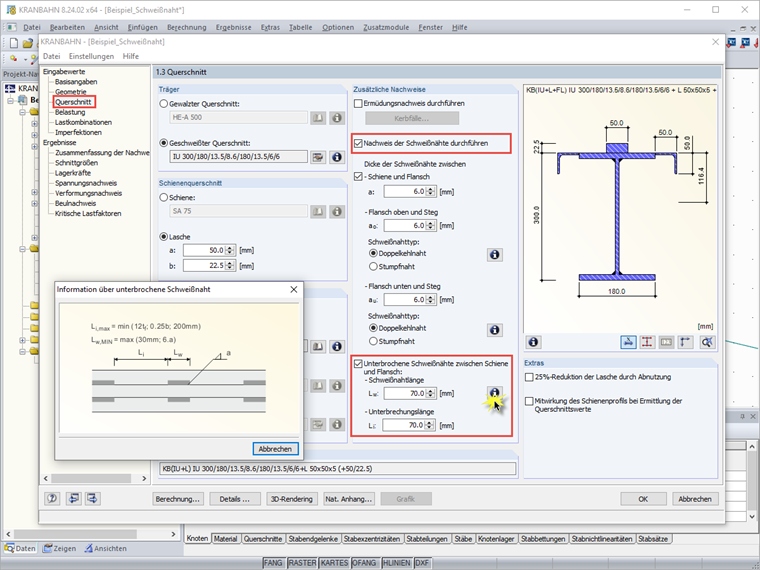This screenshot has height=570, width=760.
Task: Select Lastkombinationen in navigator tree
Action: pyautogui.click(x=83, y=122)
